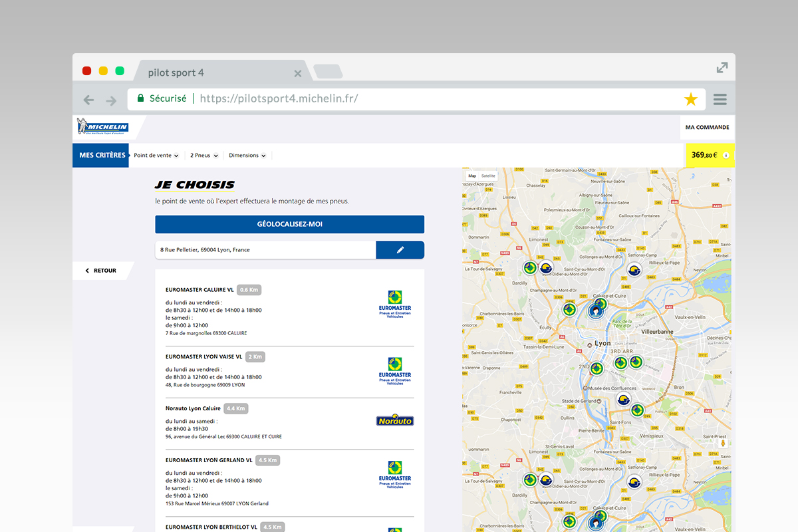Close the pilot sport 4 tab
This screenshot has width=798, height=532.
click(x=298, y=73)
